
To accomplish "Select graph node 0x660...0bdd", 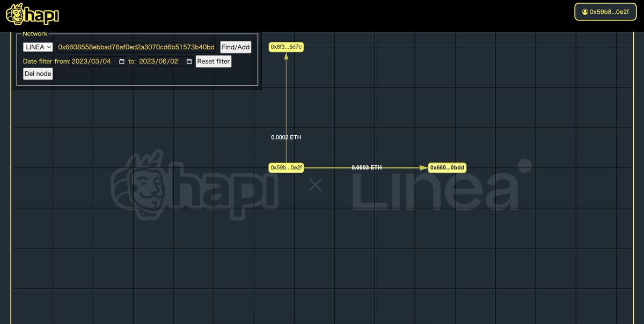I will click(x=447, y=168).
